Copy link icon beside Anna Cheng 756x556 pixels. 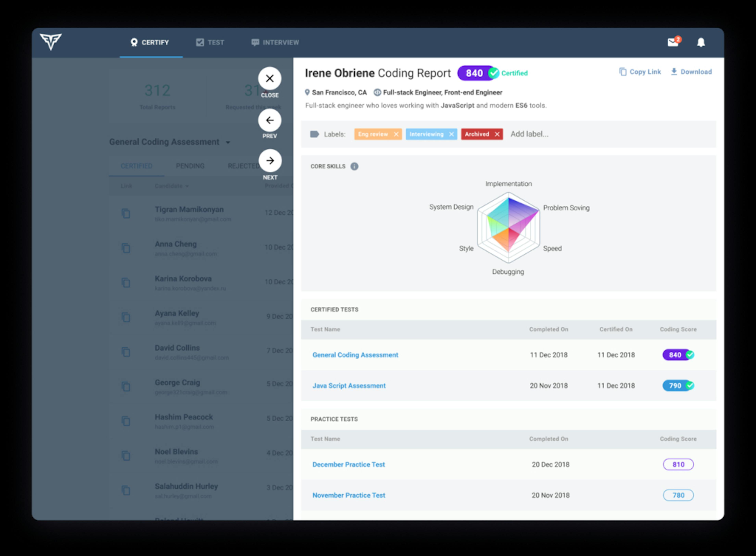126,248
